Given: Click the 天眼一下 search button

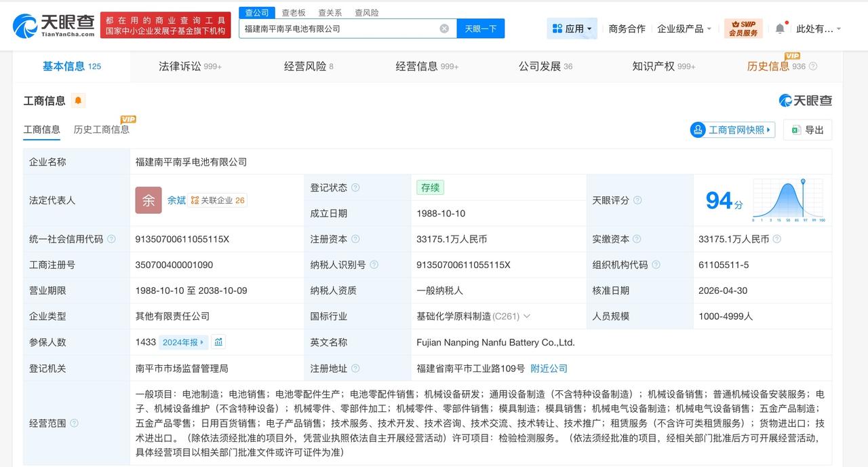Looking at the screenshot, I should tap(481, 29).
